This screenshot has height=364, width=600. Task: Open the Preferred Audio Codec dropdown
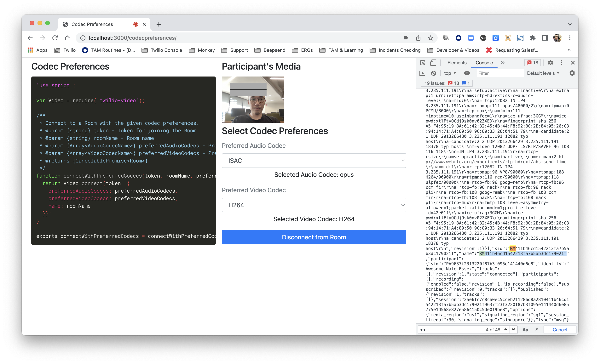pyautogui.click(x=314, y=161)
